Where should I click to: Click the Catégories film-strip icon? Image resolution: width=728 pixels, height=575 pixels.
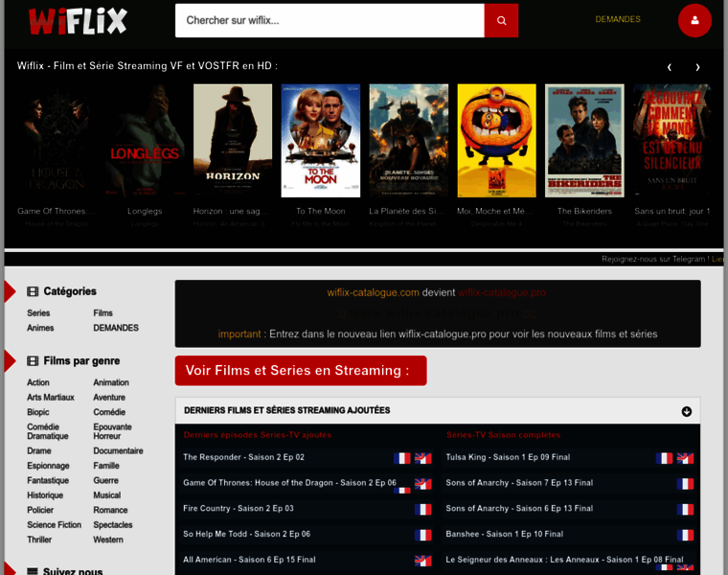pyautogui.click(x=33, y=291)
